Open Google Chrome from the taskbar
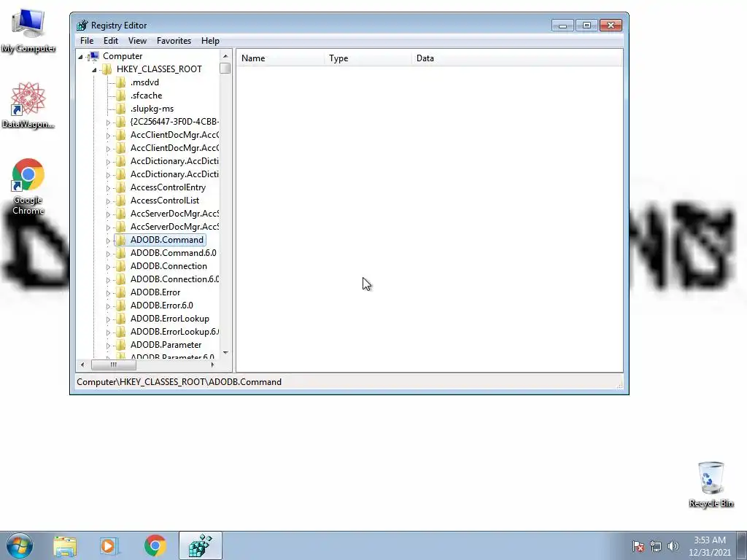The height and width of the screenshot is (560, 747). pos(155,545)
